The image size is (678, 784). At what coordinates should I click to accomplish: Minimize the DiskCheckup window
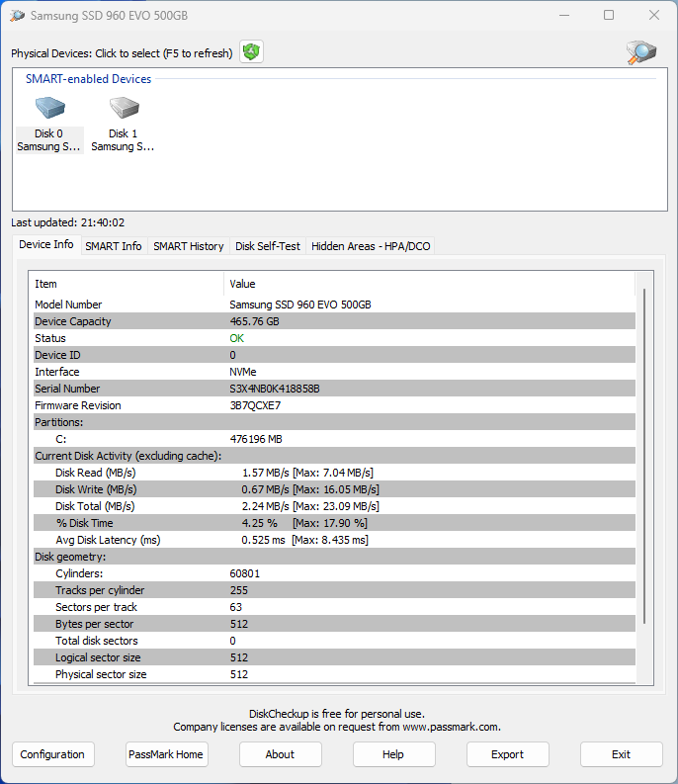click(564, 15)
